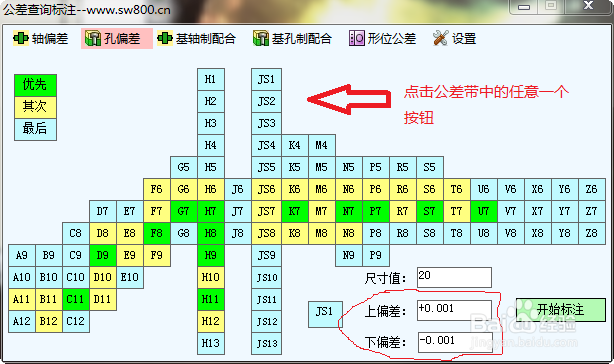Click tolerance zone Y6
Screen dimensions: 614x364
(565, 189)
